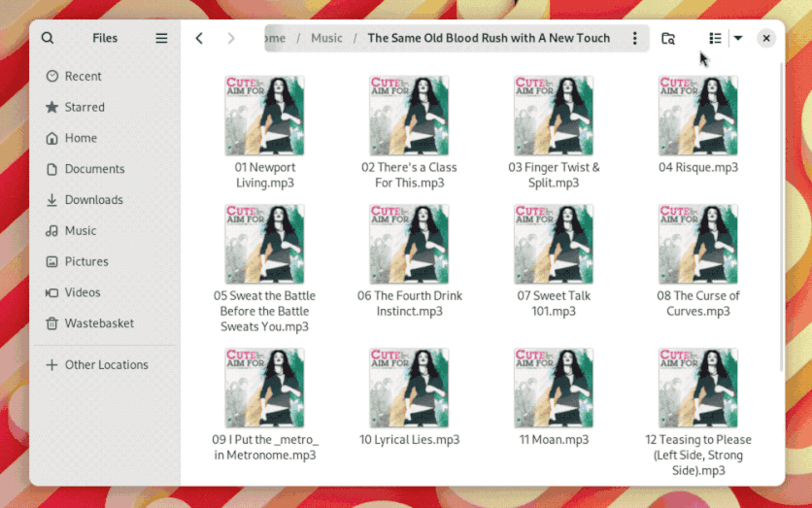Click the Music note icon
The width and height of the screenshot is (812, 508).
(x=51, y=230)
